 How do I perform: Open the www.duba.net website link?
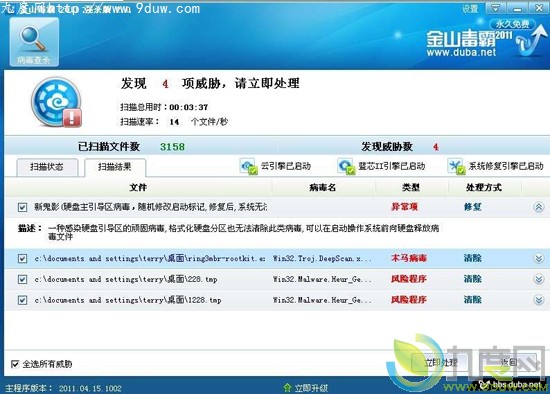[461, 53]
